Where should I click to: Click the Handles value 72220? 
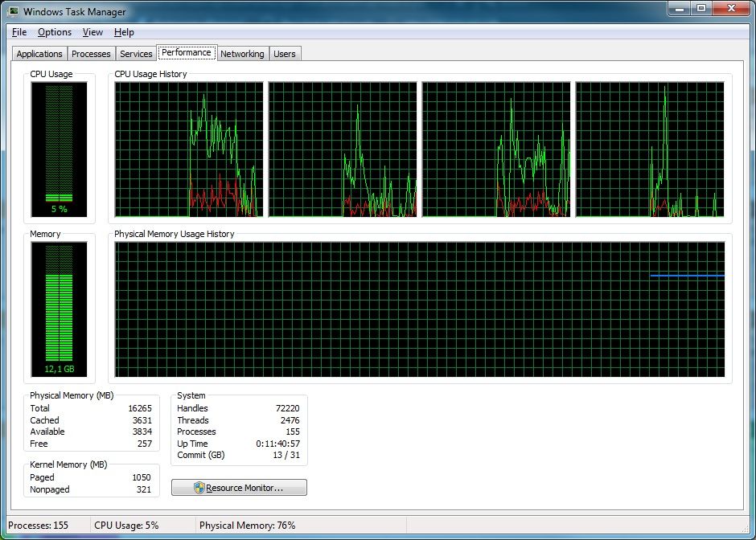tap(287, 408)
